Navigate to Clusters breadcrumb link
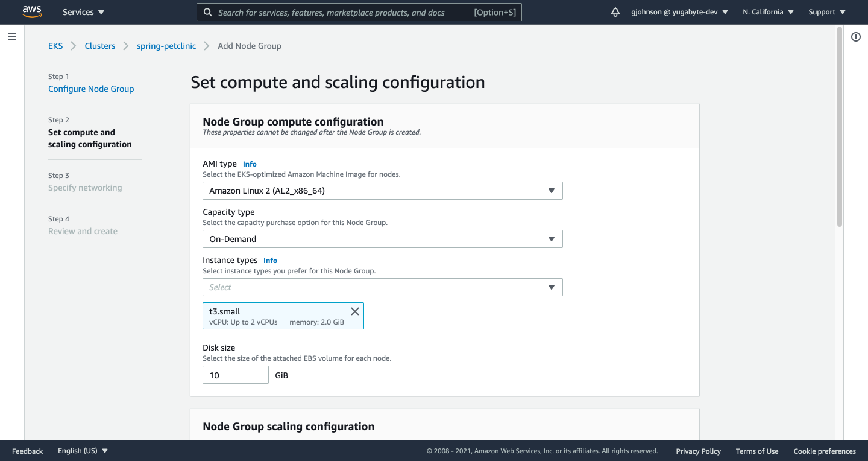 pos(99,46)
